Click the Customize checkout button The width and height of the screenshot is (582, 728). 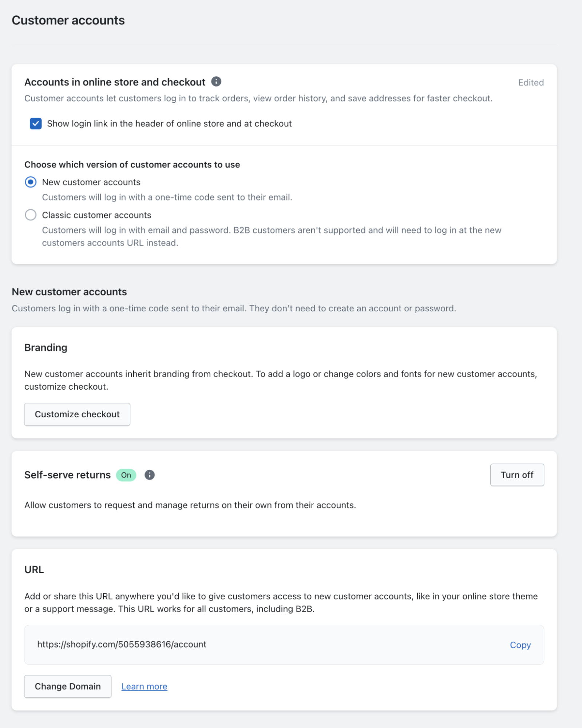coord(77,414)
